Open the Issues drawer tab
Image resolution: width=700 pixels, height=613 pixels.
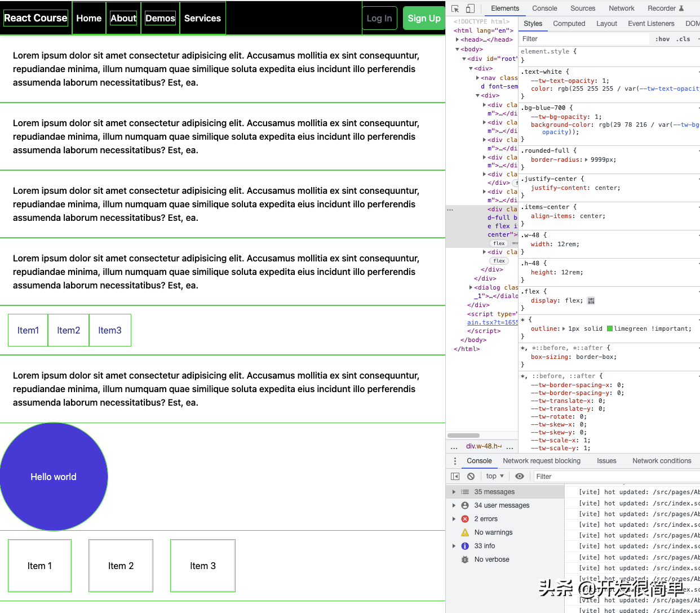[606, 461]
